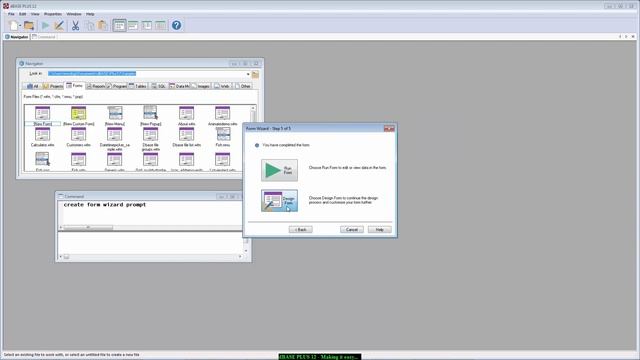Open the View menu
The height and width of the screenshot is (360, 640).
[x=35, y=14]
